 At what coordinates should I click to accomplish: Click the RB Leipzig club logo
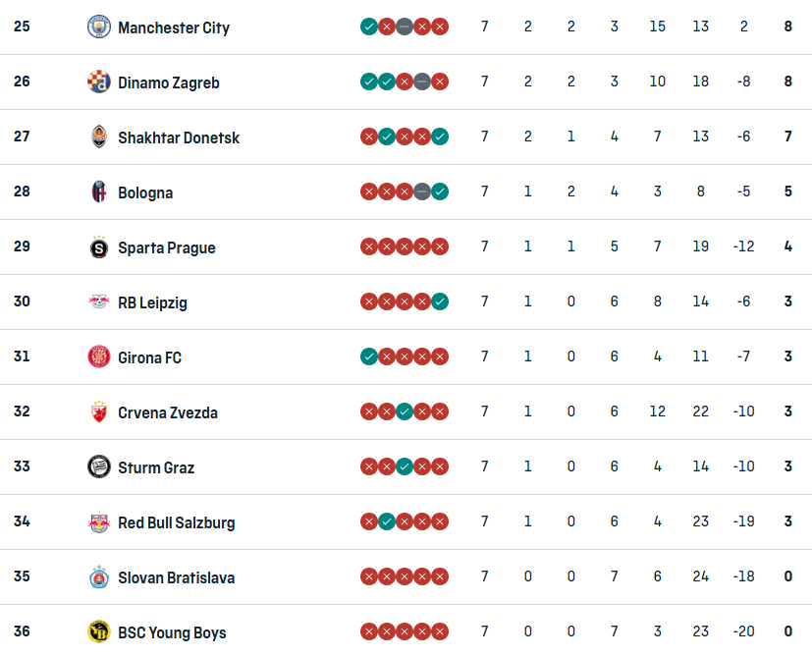pos(98,302)
